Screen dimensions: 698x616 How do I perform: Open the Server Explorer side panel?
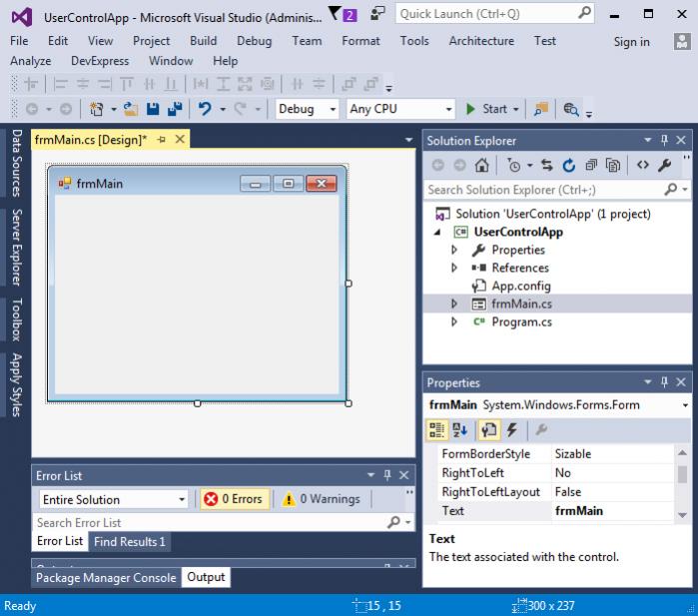[16, 247]
